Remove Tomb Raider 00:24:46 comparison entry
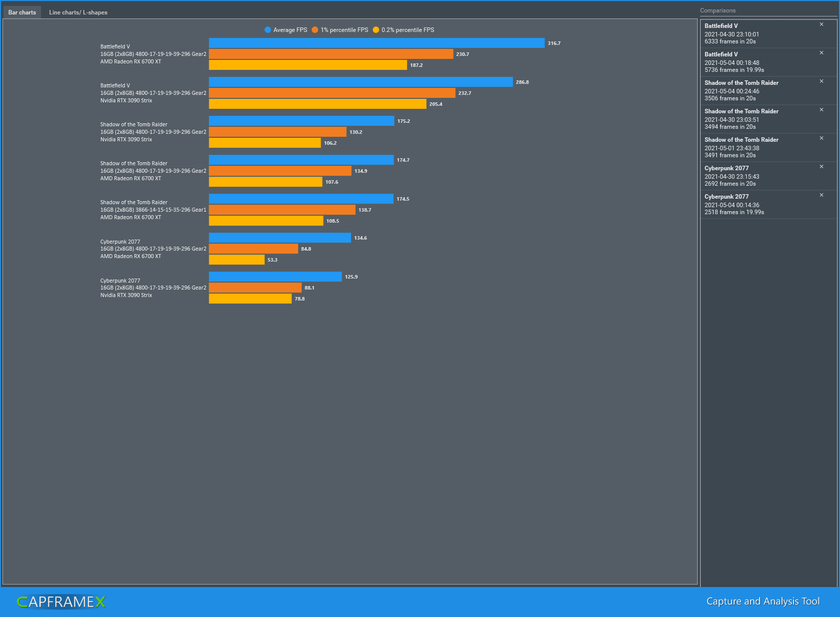840x617 pixels. coord(821,81)
